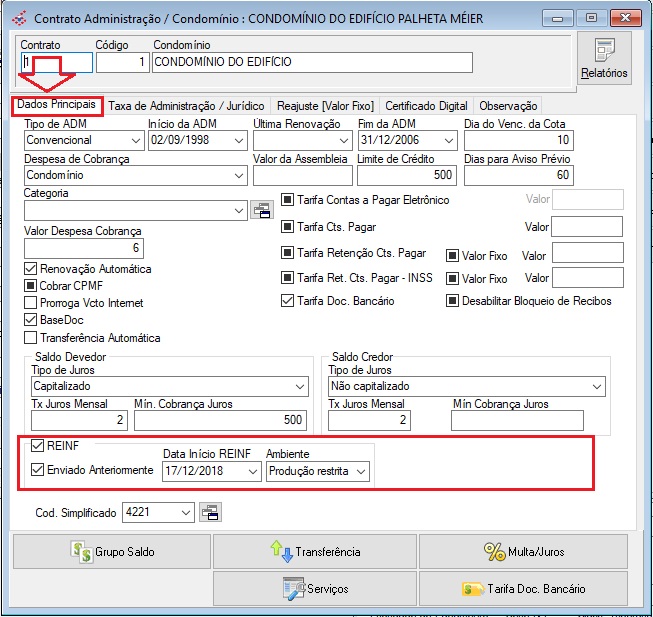The height and width of the screenshot is (617, 653).
Task: Enable Prorroga Vcto Internet checkbox
Action: (31, 303)
